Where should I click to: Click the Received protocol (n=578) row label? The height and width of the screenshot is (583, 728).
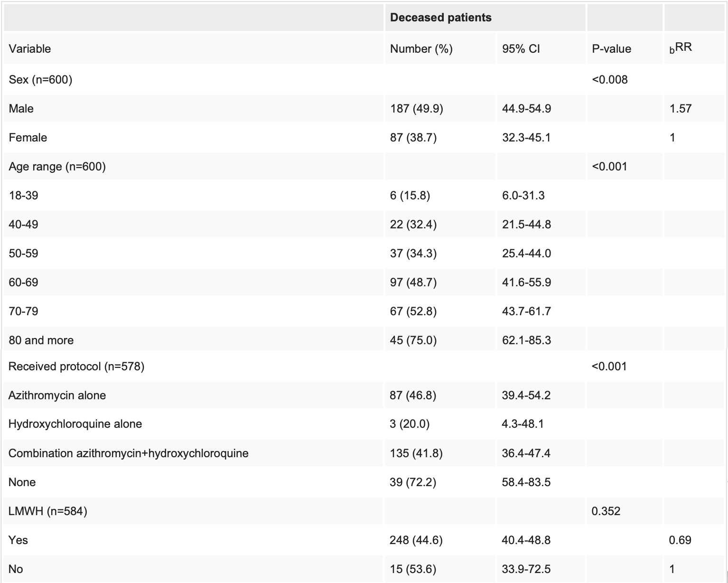pyautogui.click(x=76, y=366)
